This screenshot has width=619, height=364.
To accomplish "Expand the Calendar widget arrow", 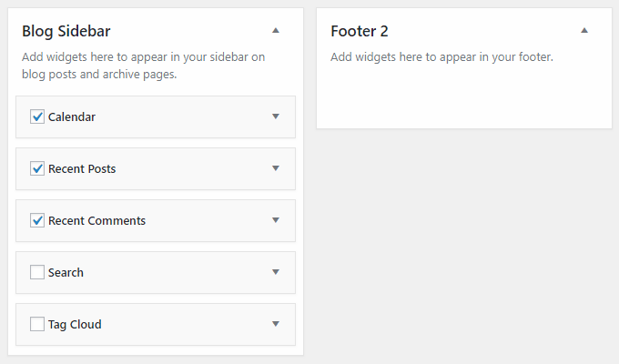I will [x=276, y=116].
